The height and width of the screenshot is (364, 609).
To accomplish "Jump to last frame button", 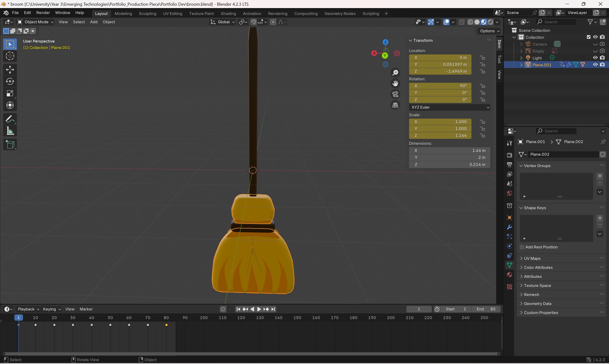I will (273, 309).
